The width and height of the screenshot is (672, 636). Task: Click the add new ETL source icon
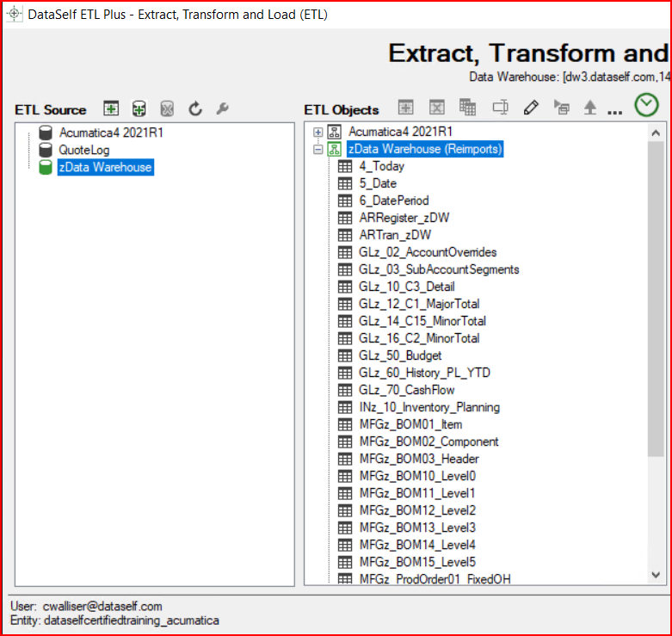pos(111,108)
